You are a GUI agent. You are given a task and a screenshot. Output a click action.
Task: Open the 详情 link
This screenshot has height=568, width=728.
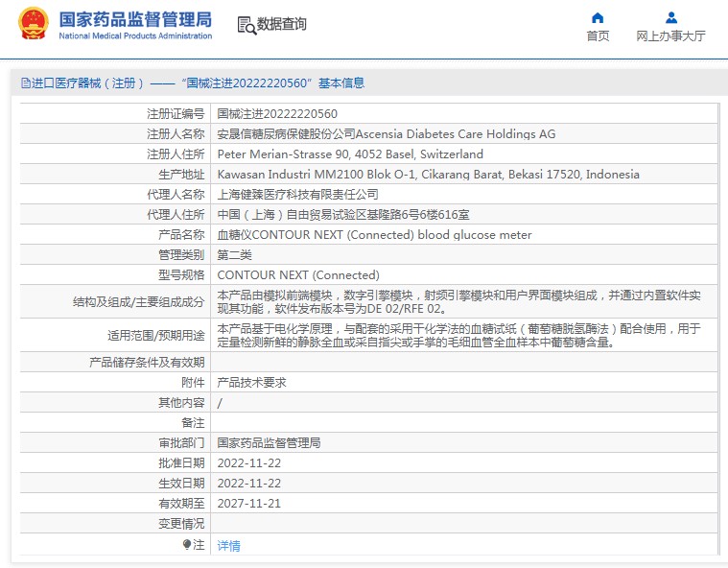pyautogui.click(x=229, y=545)
